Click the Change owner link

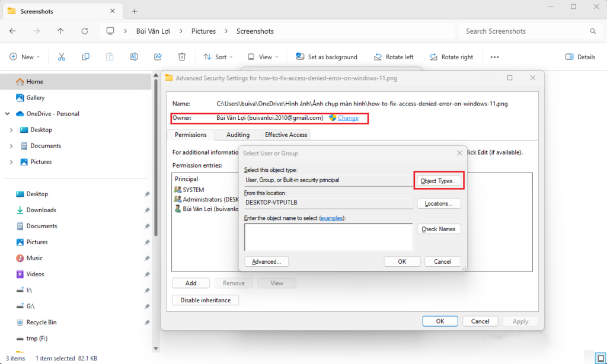[349, 118]
